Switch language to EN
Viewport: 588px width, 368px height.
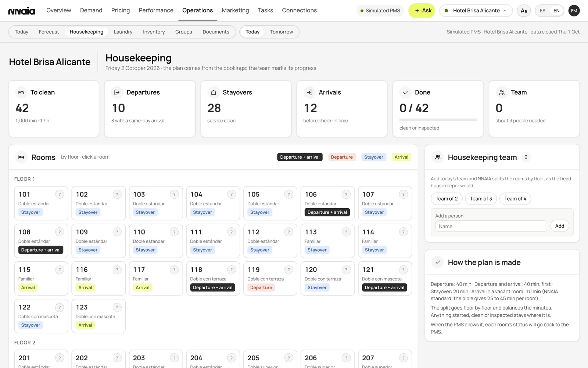[556, 11]
